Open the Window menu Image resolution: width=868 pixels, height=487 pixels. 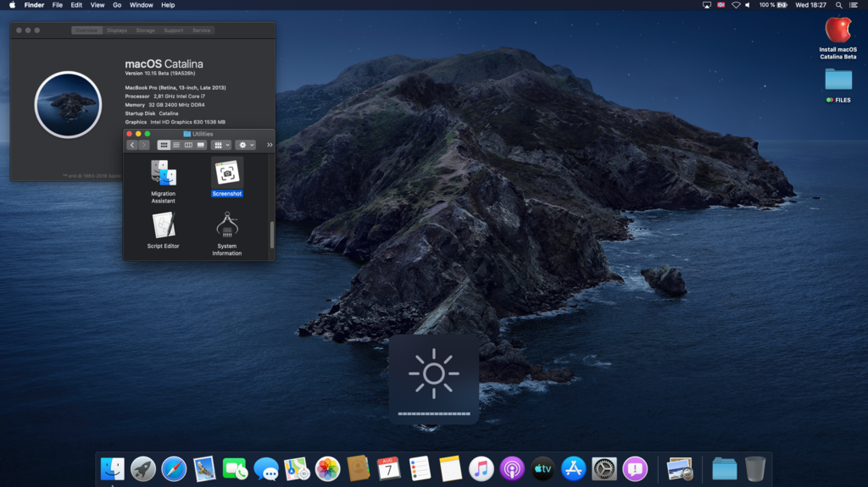point(142,5)
